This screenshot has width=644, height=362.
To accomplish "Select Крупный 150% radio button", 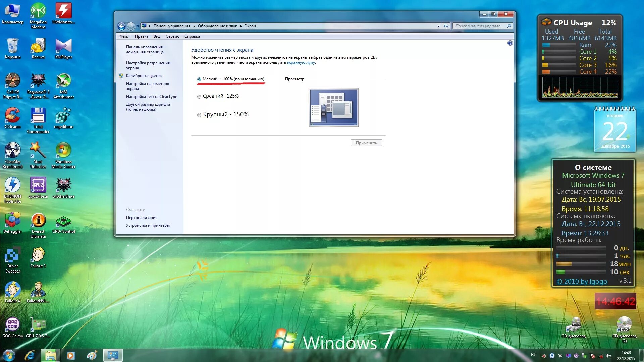I will pos(199,115).
